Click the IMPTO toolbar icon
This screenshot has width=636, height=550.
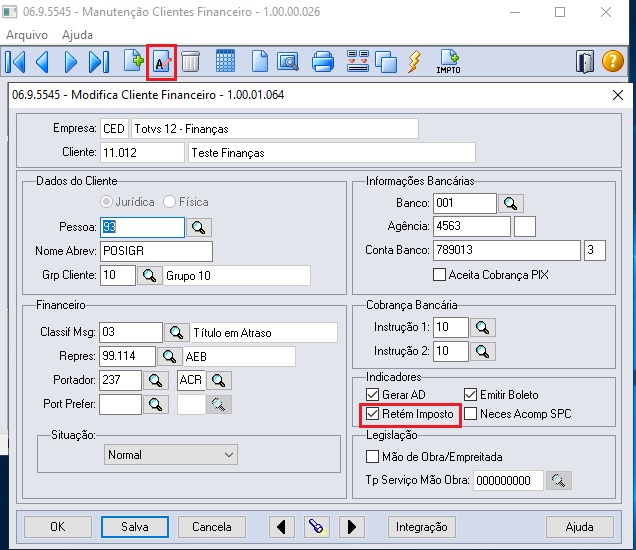tap(448, 62)
